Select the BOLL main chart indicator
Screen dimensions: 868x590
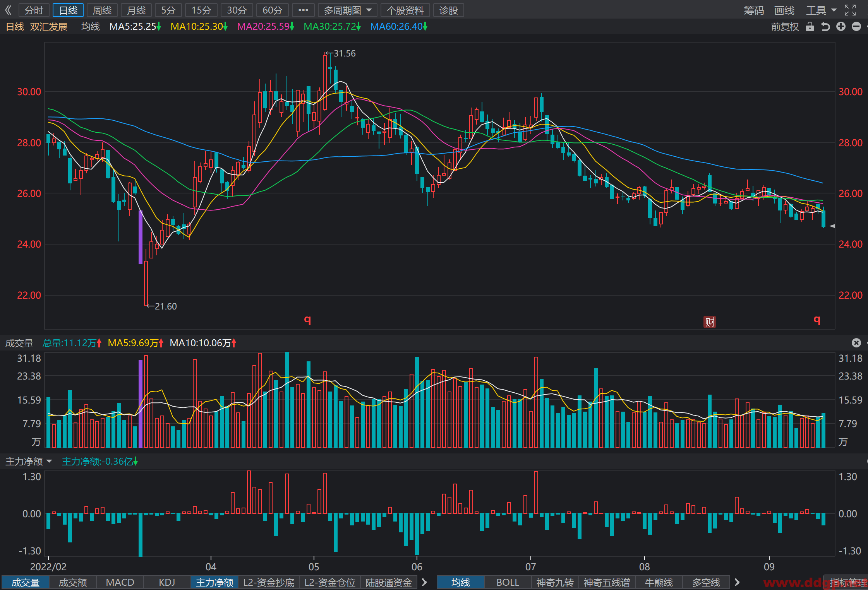tap(508, 582)
